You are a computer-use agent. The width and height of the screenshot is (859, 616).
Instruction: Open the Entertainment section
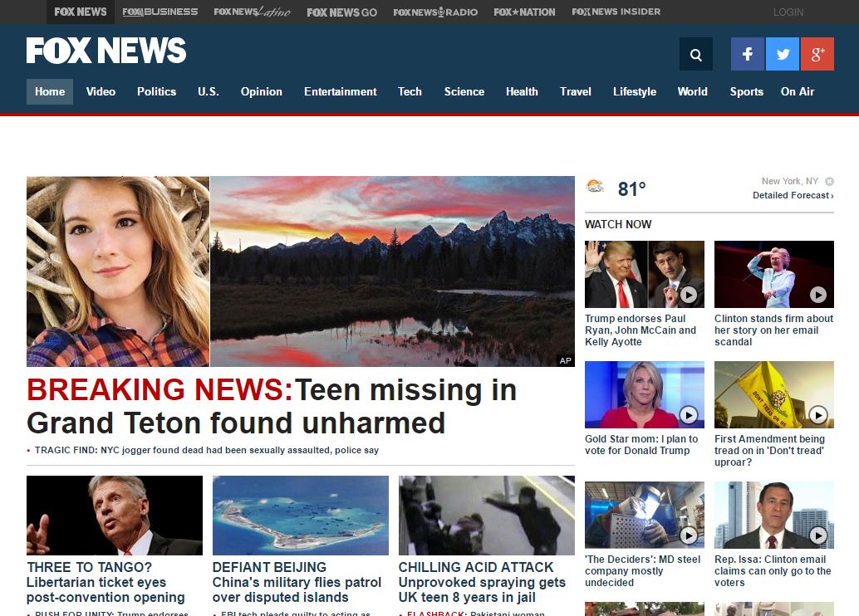point(341,91)
